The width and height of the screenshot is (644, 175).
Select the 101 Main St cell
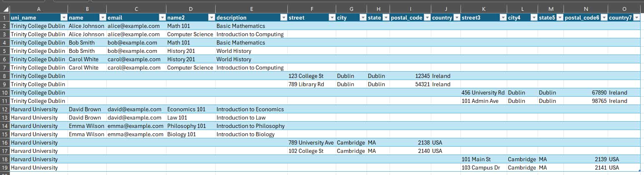pos(483,159)
